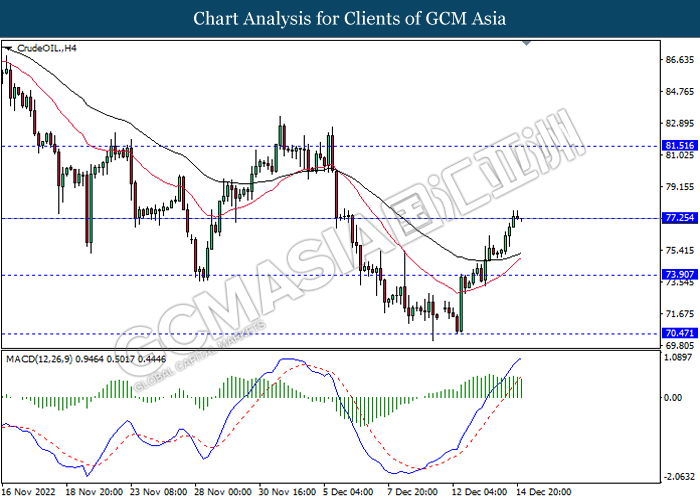Click the 28 Nov 00:00 date label
The height and width of the screenshot is (500, 700).
click(x=223, y=492)
